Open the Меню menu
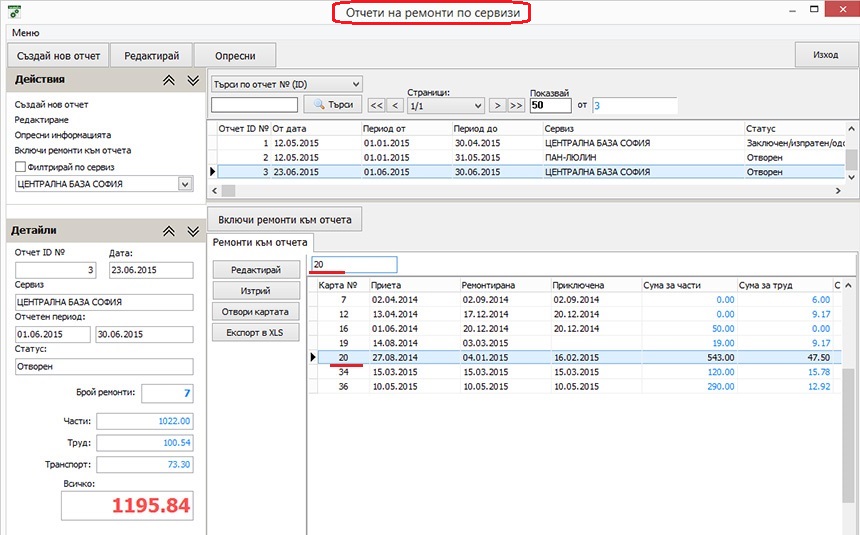The height and width of the screenshot is (535, 860). 26,33
